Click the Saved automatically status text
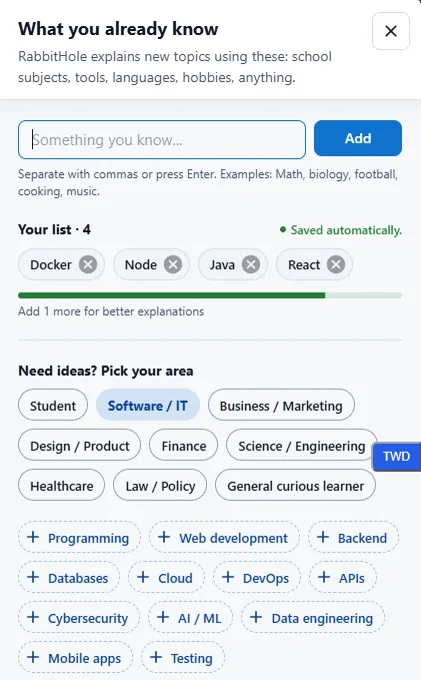Viewport: 421px width, 680px height. 346,230
